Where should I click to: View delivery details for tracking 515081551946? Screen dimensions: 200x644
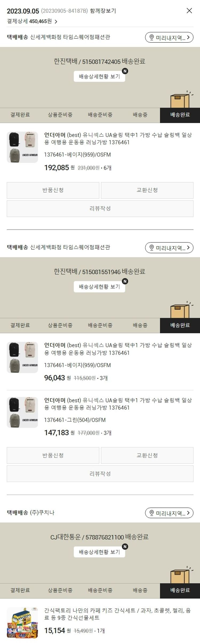(x=99, y=286)
